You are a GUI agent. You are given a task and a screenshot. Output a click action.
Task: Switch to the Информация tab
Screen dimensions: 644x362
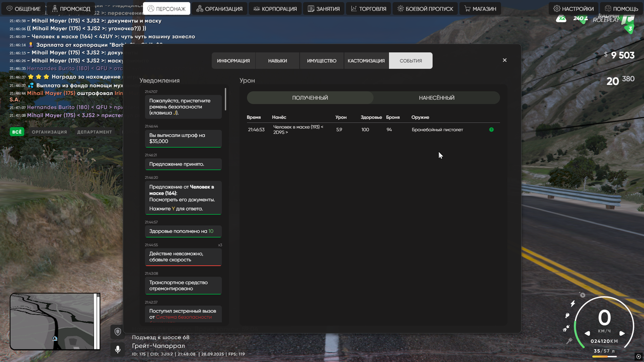[x=233, y=61]
